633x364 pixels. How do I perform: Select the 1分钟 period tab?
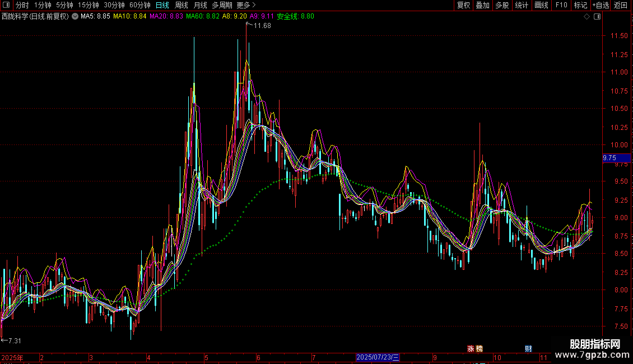click(43, 5)
